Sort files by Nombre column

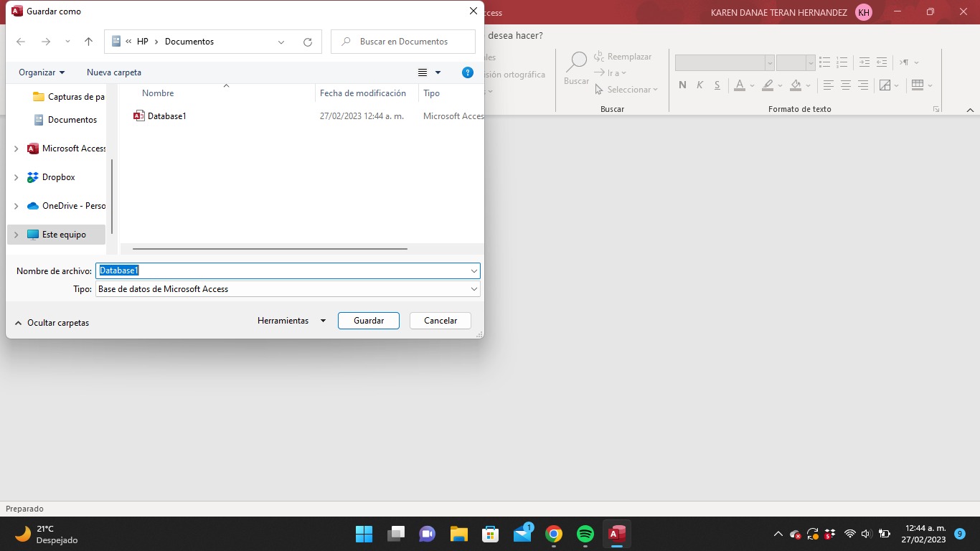tap(158, 93)
